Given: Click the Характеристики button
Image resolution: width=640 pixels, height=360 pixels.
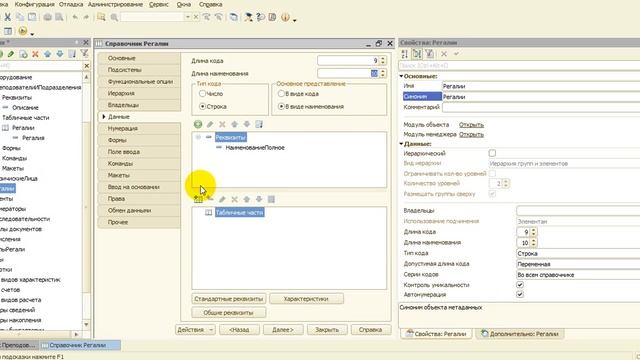Looking at the screenshot, I should click(306, 299).
